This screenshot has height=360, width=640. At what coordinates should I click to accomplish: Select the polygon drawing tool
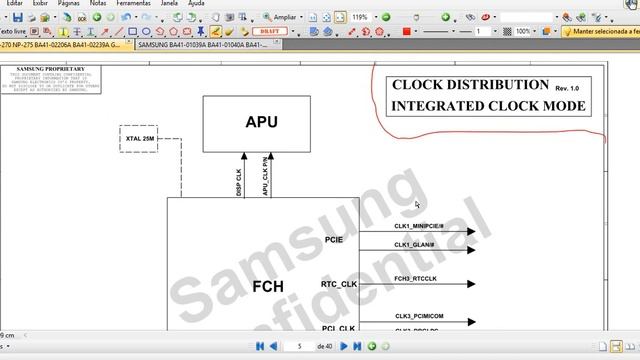click(173, 31)
